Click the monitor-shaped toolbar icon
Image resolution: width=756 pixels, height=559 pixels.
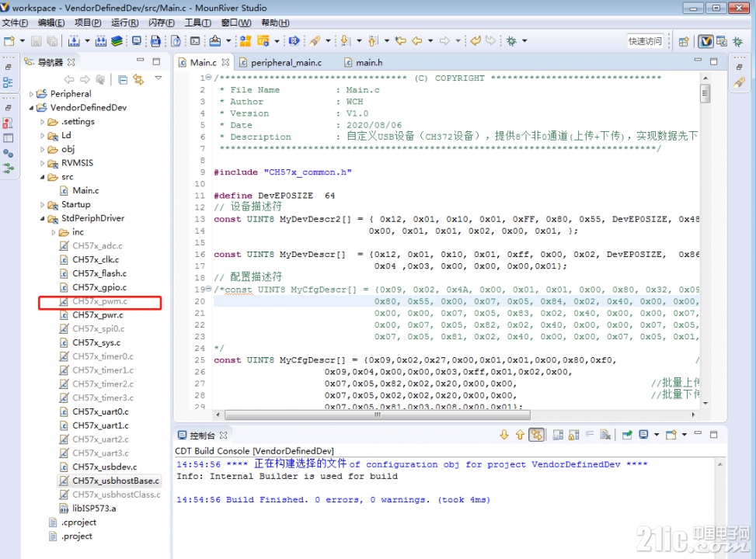pyautogui.click(x=137, y=41)
